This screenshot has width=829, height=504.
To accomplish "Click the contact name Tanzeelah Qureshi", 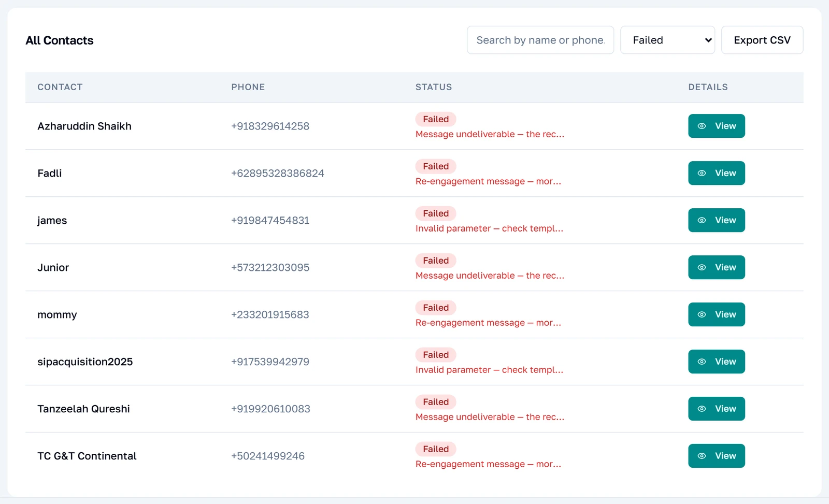I will [83, 409].
